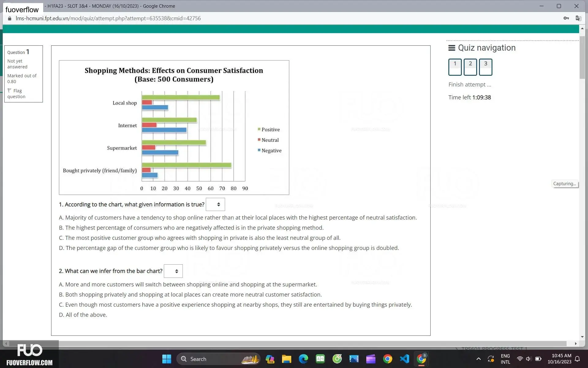Switch to the active Chrome profile window
Screen dimensions: 588x368
click(421, 359)
